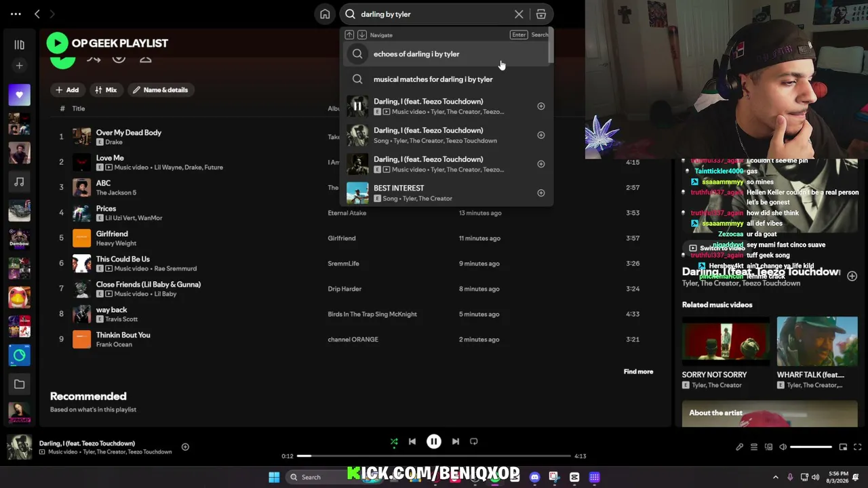Open track Girlfriend by Heavy Weight

[x=112, y=234]
